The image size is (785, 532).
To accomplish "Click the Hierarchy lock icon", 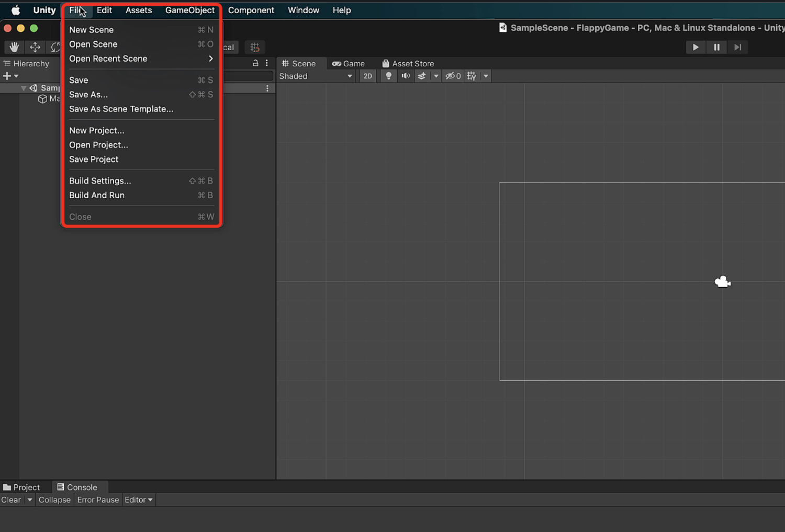I will [255, 63].
